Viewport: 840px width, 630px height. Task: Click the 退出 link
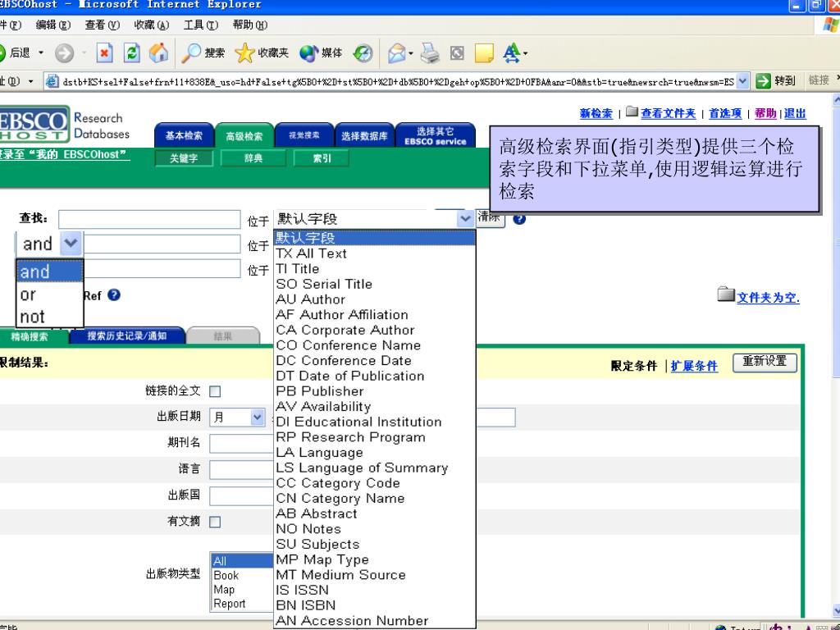point(795,113)
